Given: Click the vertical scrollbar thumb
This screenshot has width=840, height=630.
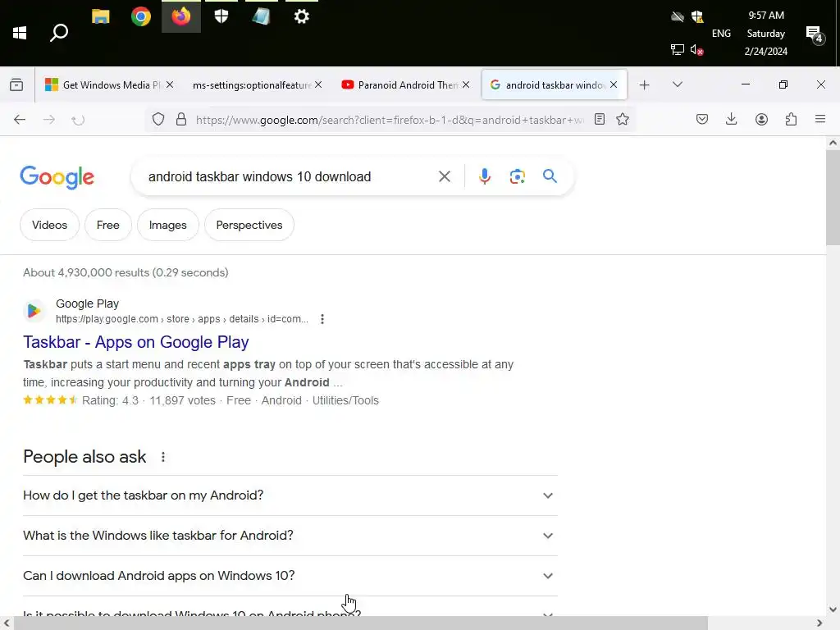Looking at the screenshot, I should coord(833,197).
